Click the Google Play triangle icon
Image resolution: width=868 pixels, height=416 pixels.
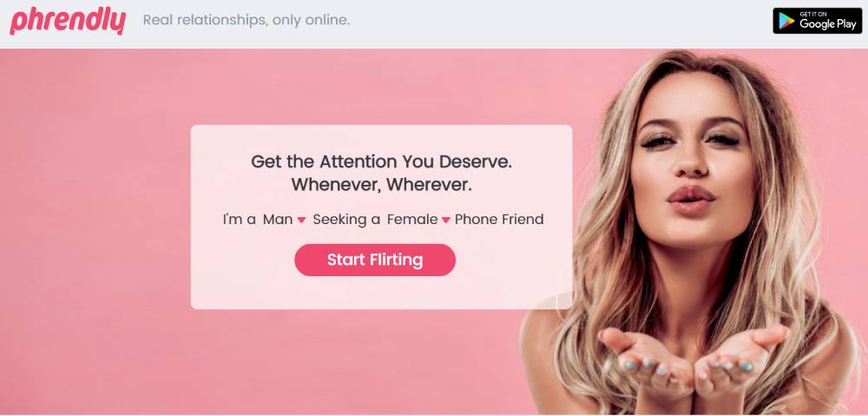pyautogui.click(x=786, y=21)
